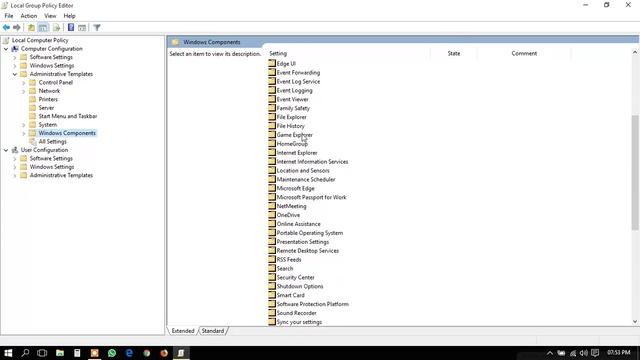Click the Edge UI folder icon
This screenshot has height=360, width=640.
[272, 63]
